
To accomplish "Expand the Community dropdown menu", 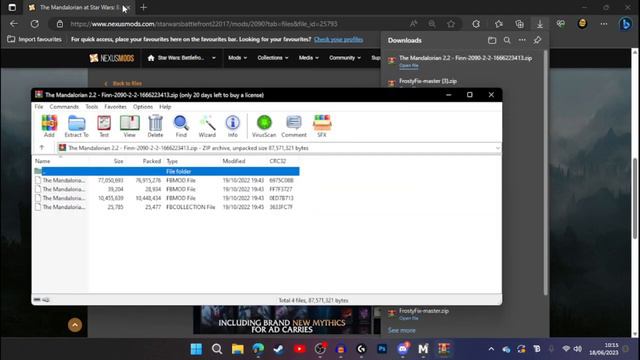I will [x=345, y=58].
